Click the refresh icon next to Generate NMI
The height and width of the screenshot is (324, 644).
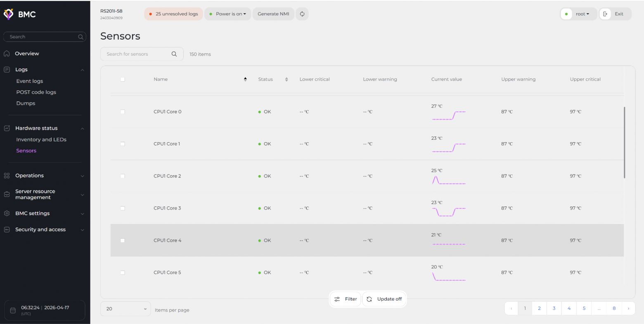(x=302, y=14)
